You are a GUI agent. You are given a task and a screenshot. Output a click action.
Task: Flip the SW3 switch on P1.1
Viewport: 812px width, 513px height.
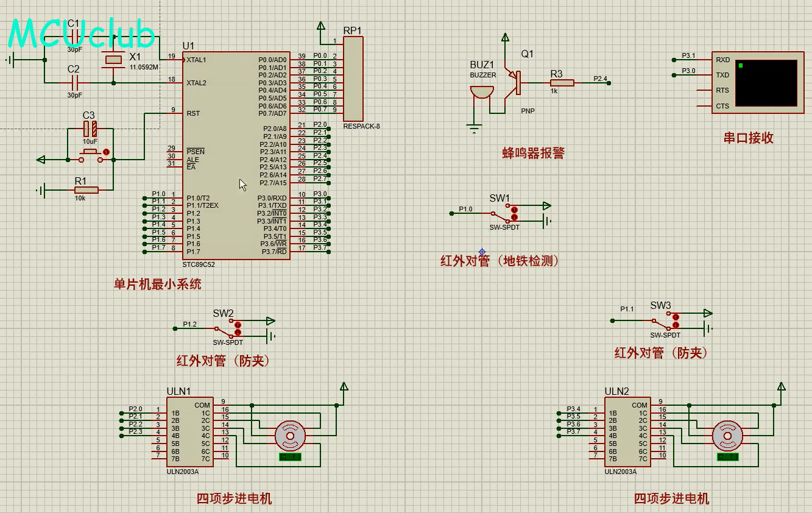pyautogui.click(x=663, y=321)
